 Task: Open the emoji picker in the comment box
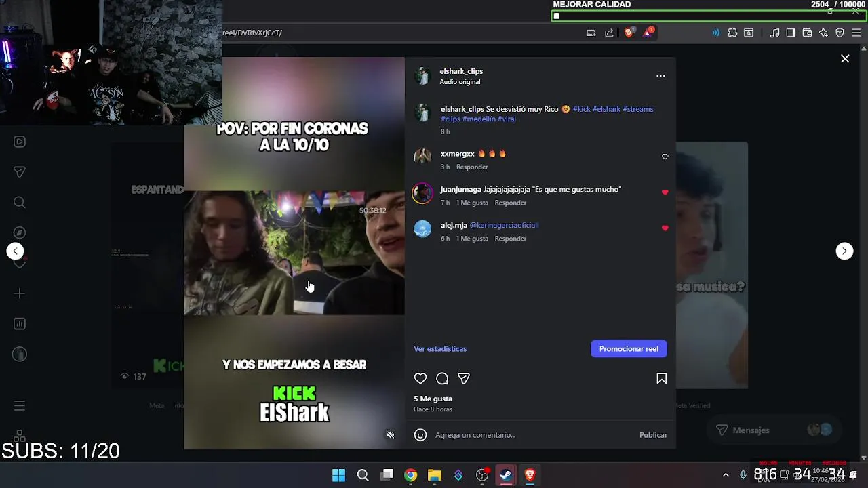(420, 435)
